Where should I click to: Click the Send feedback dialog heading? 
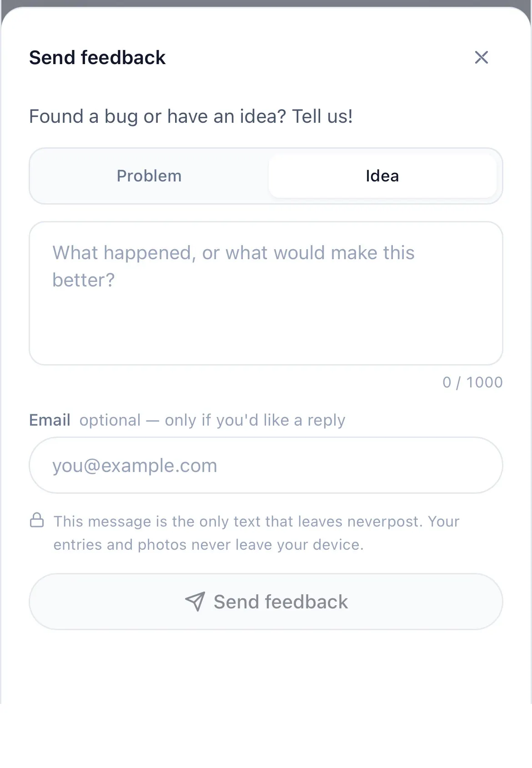tap(97, 58)
